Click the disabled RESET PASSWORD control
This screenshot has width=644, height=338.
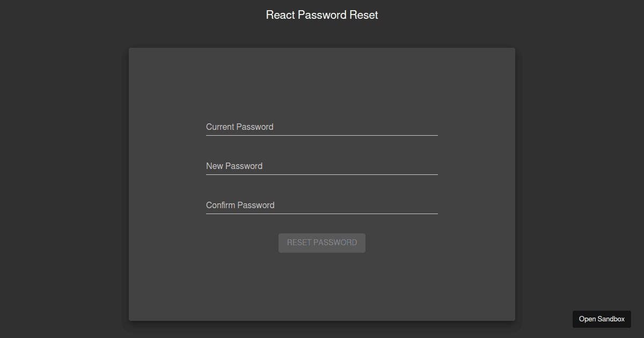(322, 243)
